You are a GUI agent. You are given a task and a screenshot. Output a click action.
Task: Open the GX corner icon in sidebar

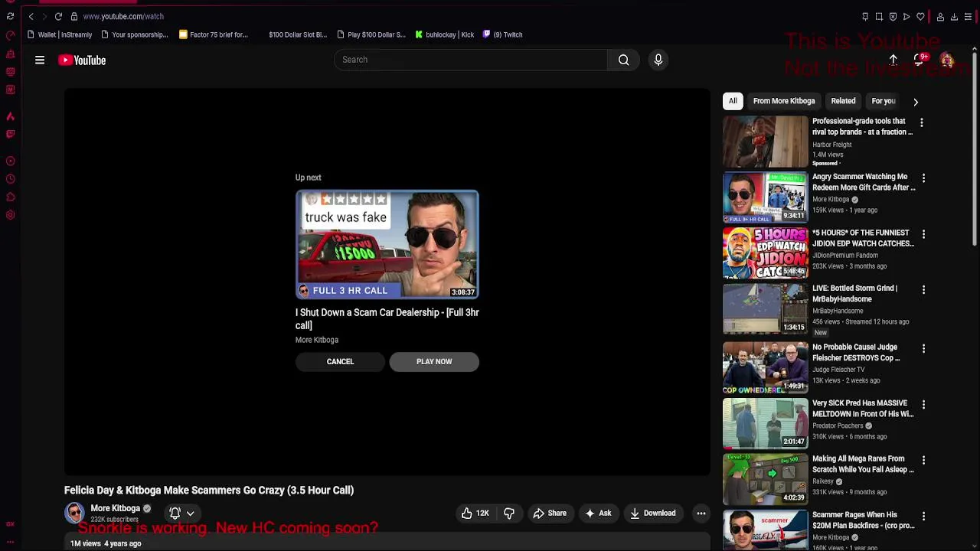[10, 524]
